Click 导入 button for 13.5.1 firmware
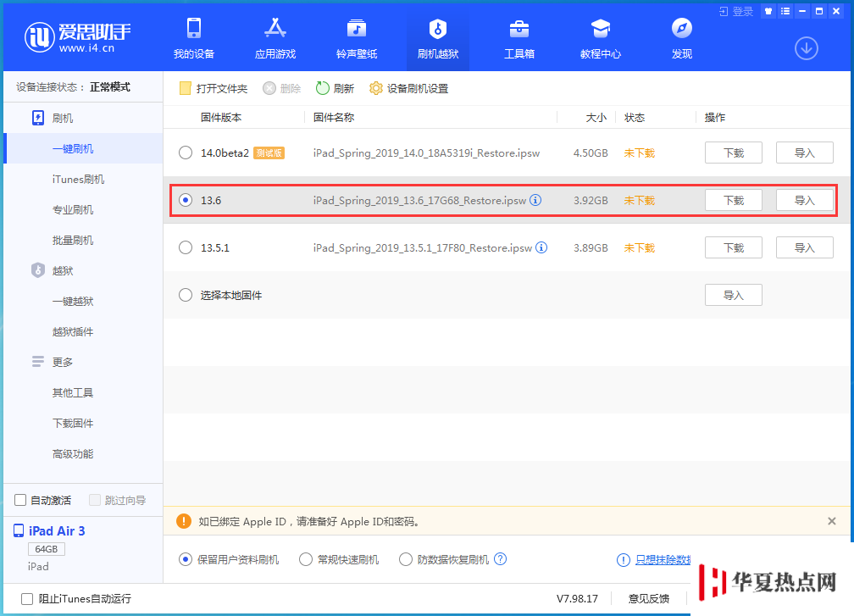 click(x=805, y=247)
